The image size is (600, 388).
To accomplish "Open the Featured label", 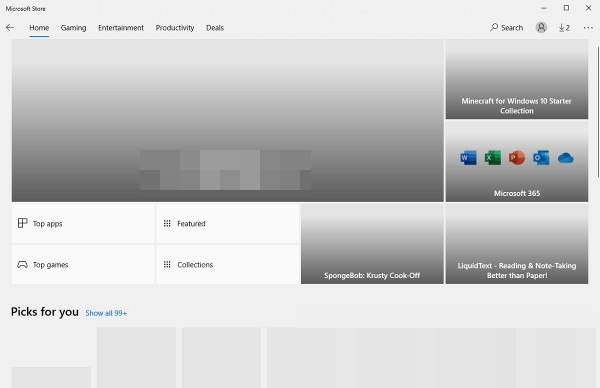I will pyautogui.click(x=191, y=223).
